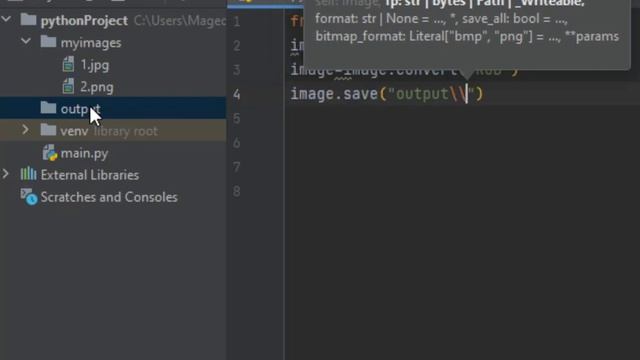Click the Scratches and Consoles icon
Viewport: 640px width, 360px height.
click(29, 197)
